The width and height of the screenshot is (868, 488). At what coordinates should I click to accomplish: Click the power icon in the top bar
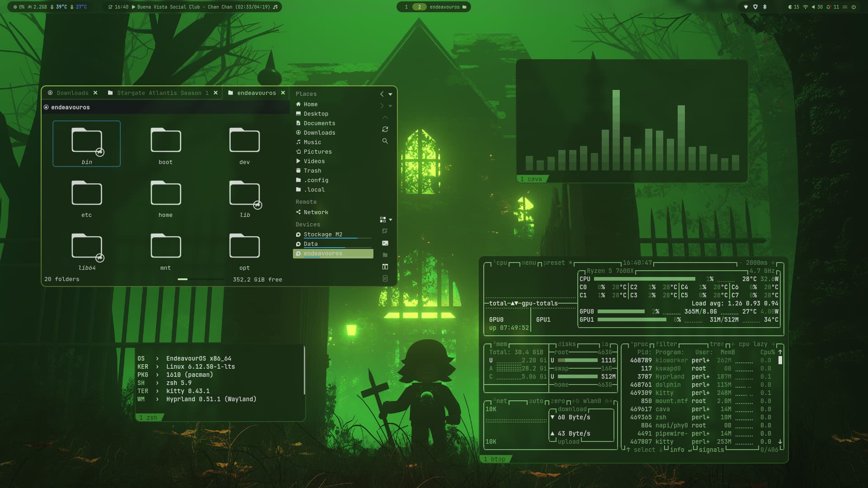pyautogui.click(x=854, y=7)
